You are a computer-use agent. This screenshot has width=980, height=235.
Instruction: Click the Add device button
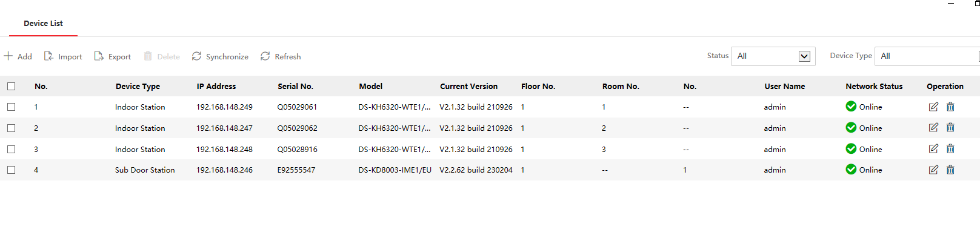click(x=18, y=56)
